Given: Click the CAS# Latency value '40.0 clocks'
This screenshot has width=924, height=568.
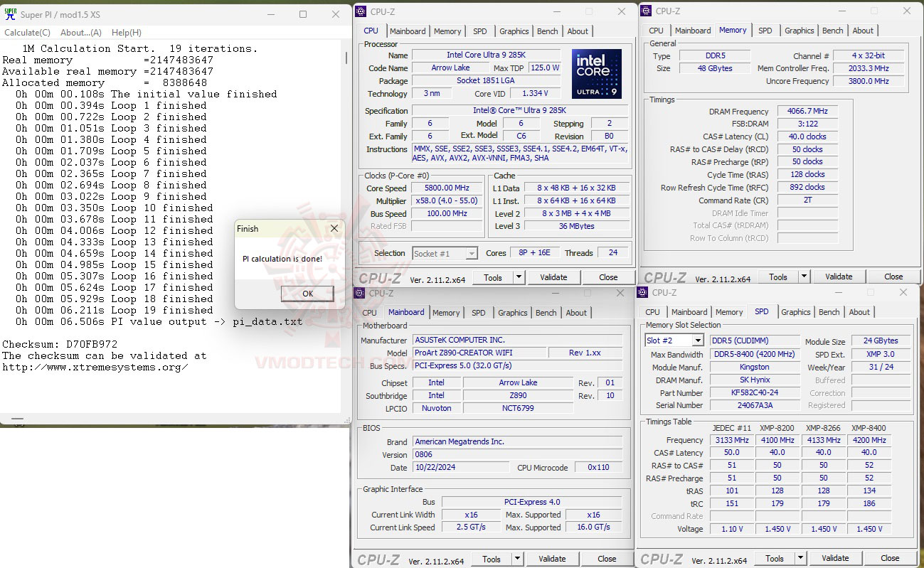Looking at the screenshot, I should [807, 136].
